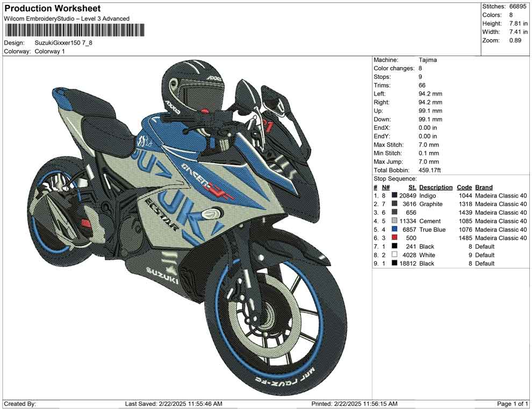Viewport: 532px width, 409px height.
Task: Click the Stop Sequence label
Action: point(395,179)
